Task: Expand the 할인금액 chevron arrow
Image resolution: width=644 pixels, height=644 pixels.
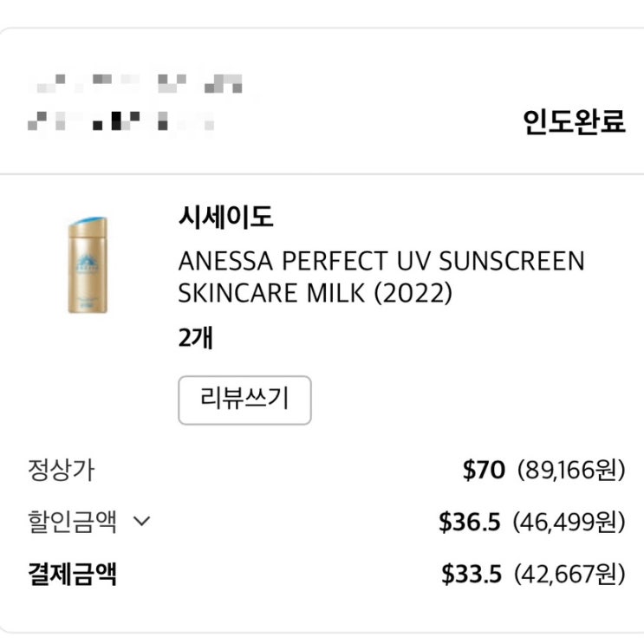Action: (142, 522)
